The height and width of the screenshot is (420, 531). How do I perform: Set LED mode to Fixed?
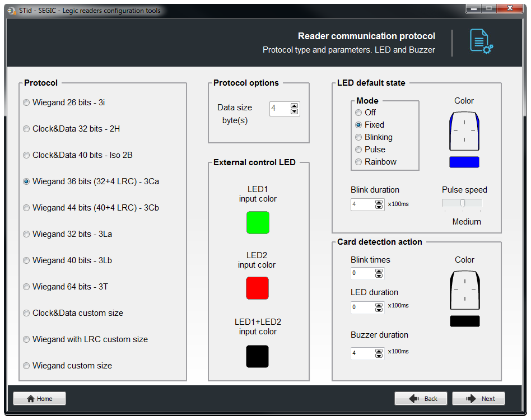pos(370,125)
